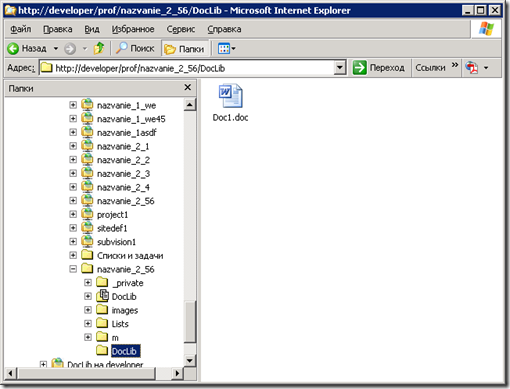This screenshot has height=389, width=510.
Task: Click the folder tree scroll down arrow
Action: 190,360
